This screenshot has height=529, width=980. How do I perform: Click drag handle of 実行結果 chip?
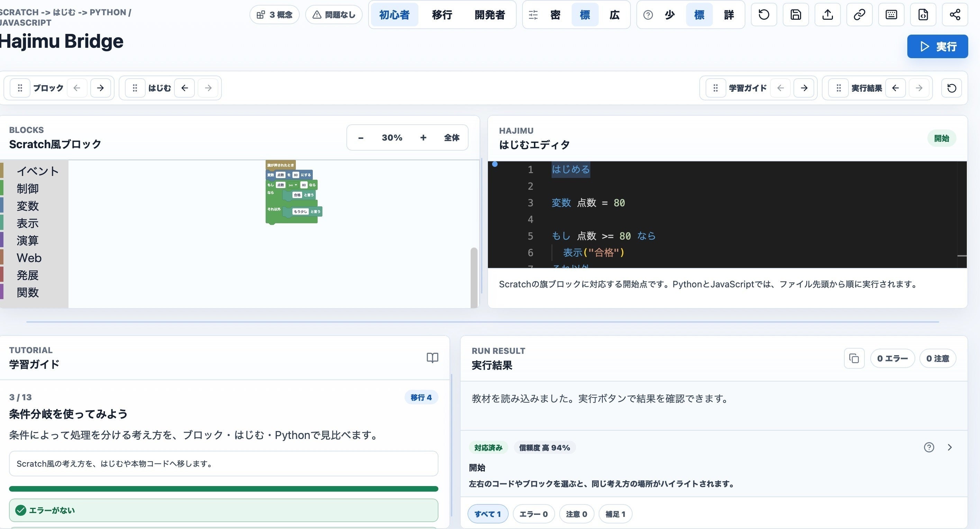[838, 88]
